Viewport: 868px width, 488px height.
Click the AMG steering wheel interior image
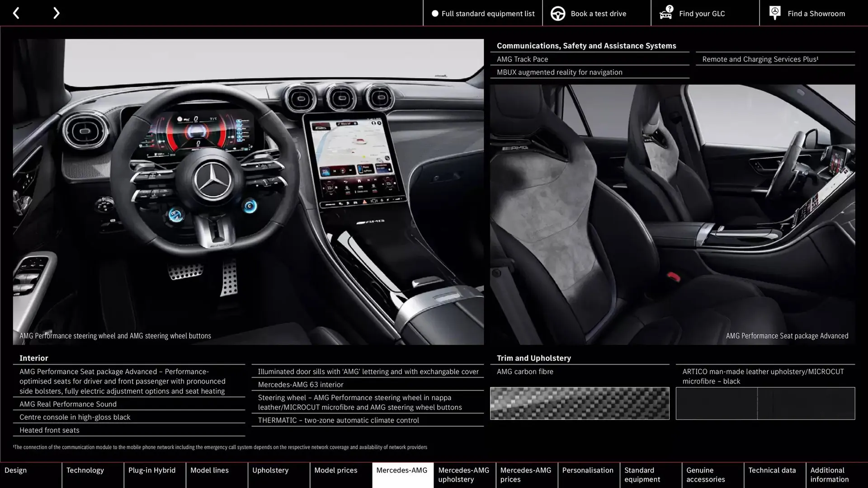[x=248, y=192]
